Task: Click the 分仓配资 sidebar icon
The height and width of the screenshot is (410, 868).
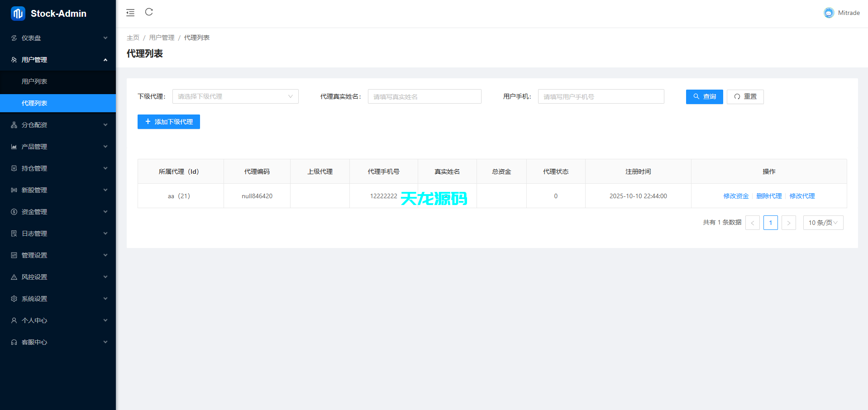Action: pyautogui.click(x=14, y=124)
